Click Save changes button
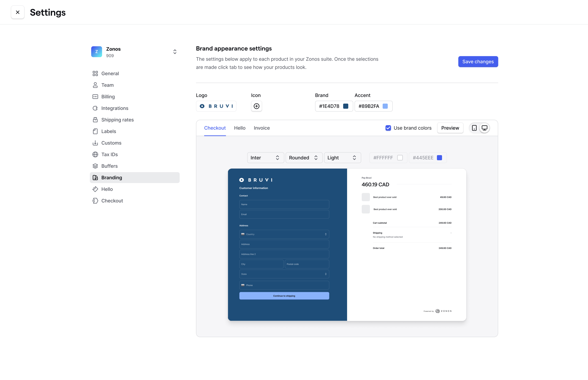 pyautogui.click(x=478, y=61)
